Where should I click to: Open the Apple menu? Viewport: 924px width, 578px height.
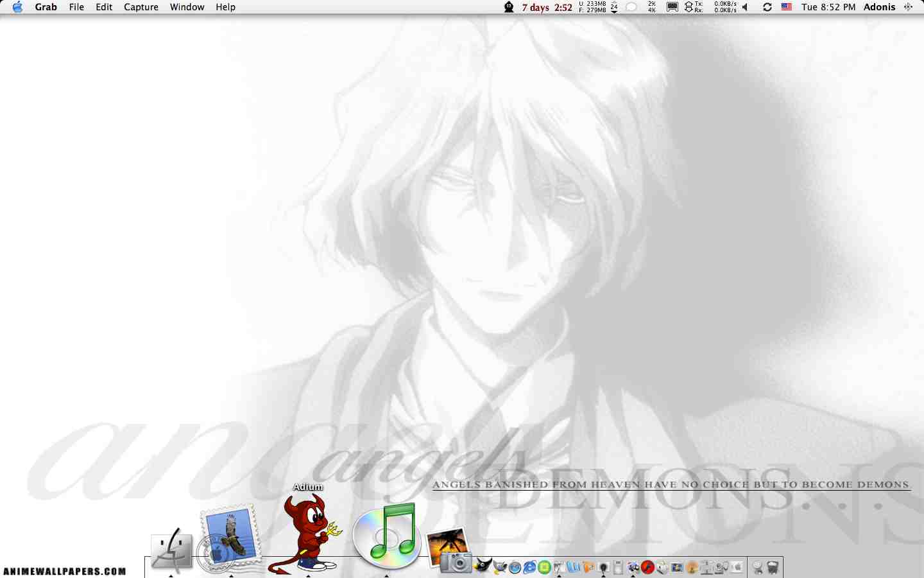[x=17, y=7]
